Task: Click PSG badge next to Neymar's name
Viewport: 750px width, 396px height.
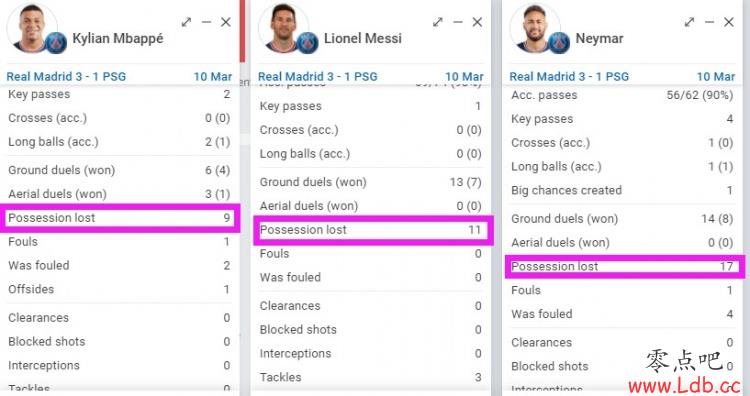Action: tap(559, 43)
